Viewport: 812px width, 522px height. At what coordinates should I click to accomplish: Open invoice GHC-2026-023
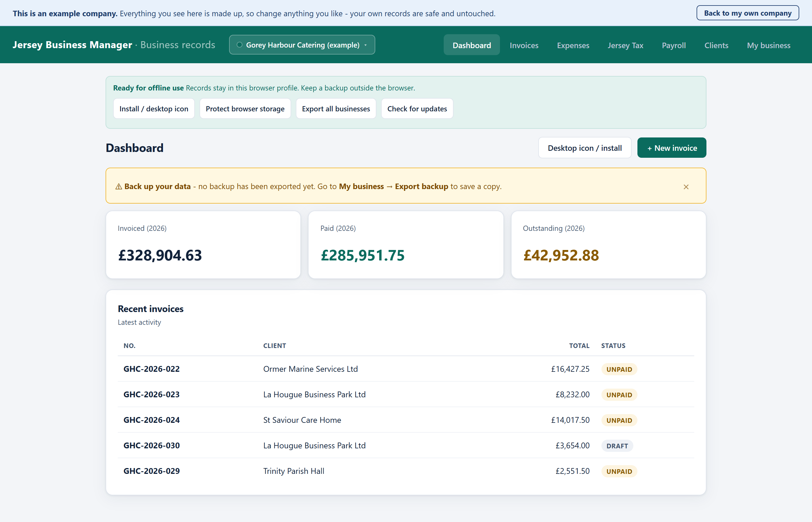151,394
